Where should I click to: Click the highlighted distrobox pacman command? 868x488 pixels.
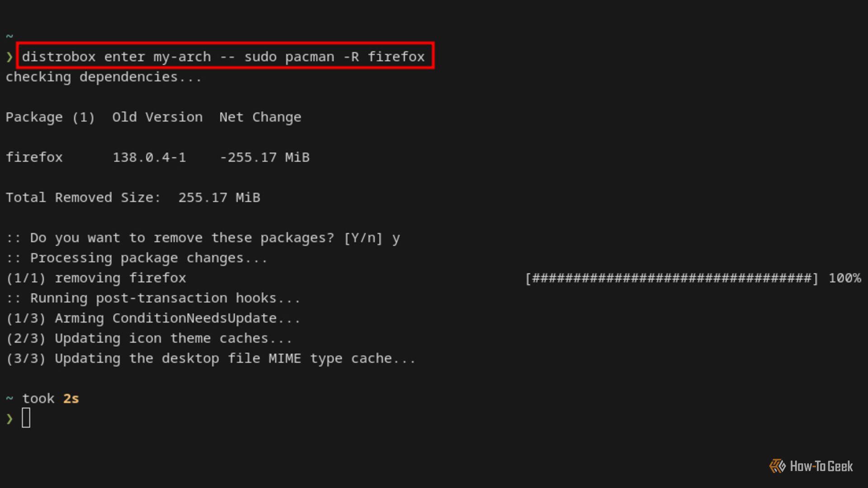pos(224,56)
